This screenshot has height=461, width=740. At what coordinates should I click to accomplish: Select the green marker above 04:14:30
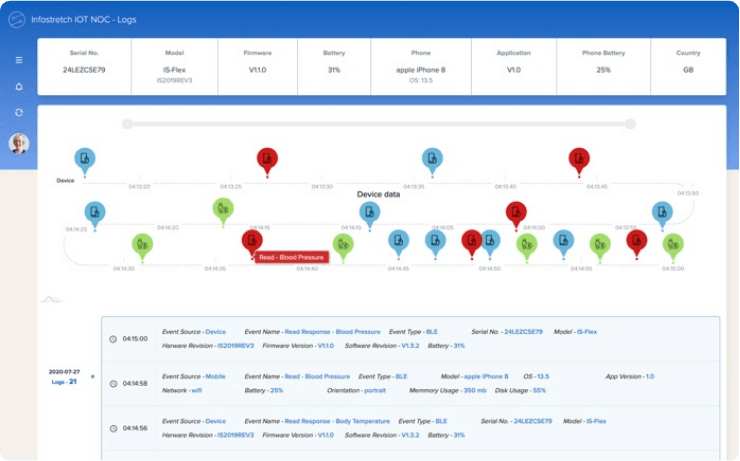click(x=143, y=244)
